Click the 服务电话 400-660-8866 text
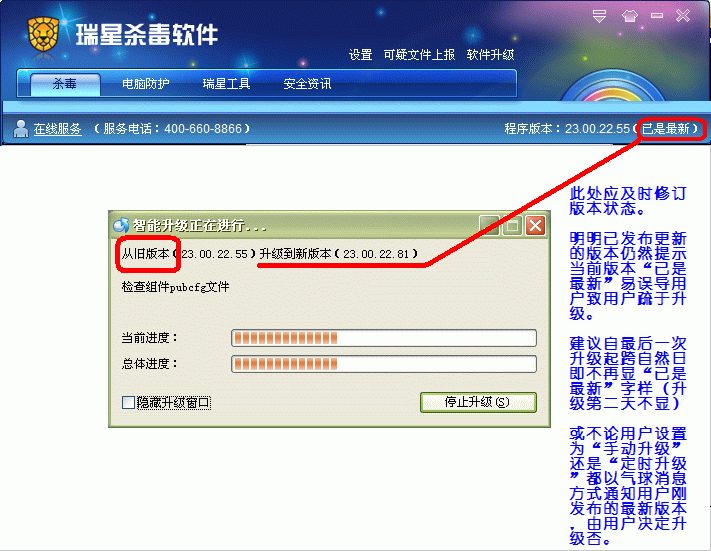The width and height of the screenshot is (711, 551). tap(173, 129)
